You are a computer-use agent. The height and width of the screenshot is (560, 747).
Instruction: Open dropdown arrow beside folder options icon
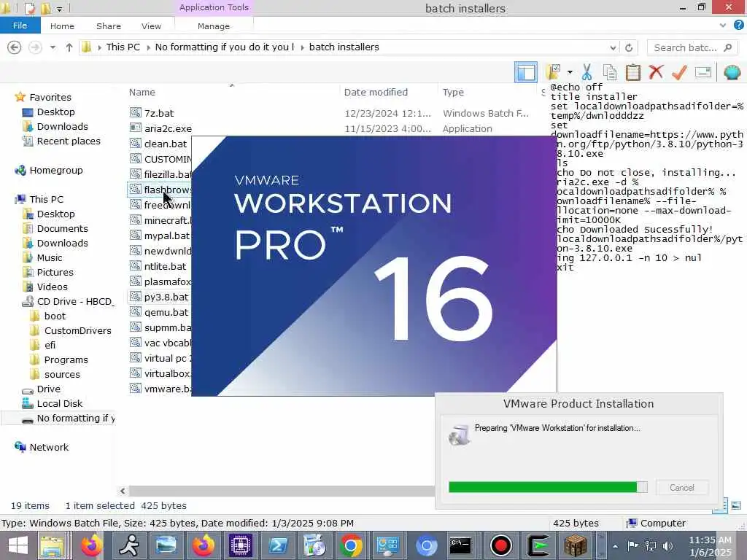(570, 72)
